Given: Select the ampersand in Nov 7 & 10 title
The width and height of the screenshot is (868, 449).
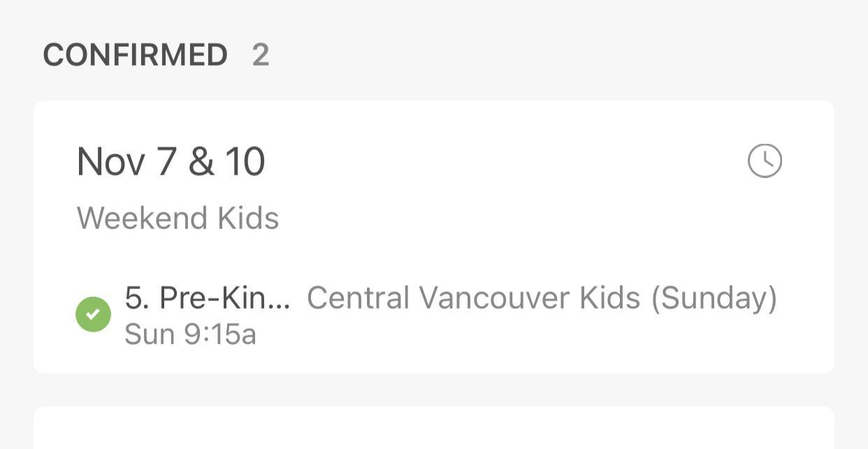Looking at the screenshot, I should tap(201, 162).
